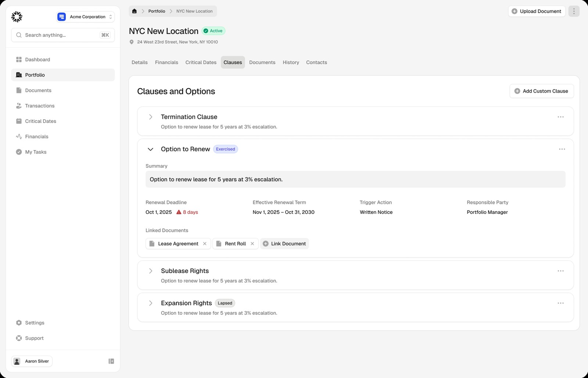Viewport: 588px width, 378px height.
Task: Click the search magnifier icon
Action: pos(19,35)
